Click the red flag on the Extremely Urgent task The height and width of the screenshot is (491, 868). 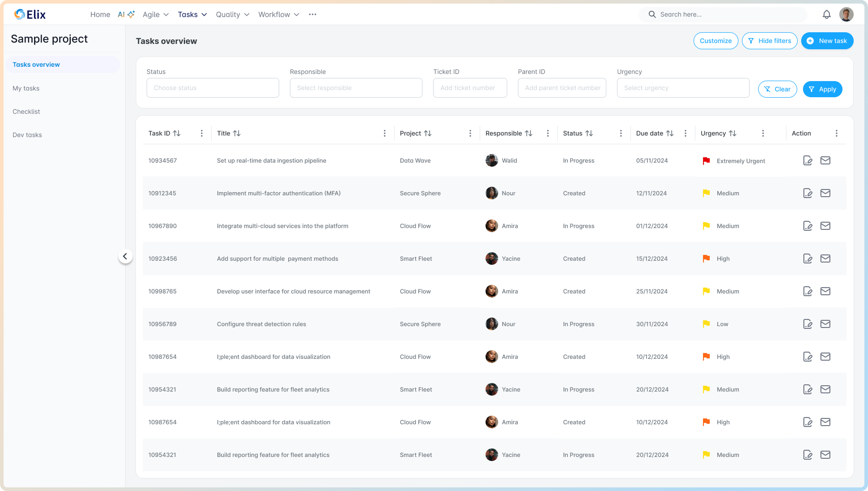pos(706,160)
